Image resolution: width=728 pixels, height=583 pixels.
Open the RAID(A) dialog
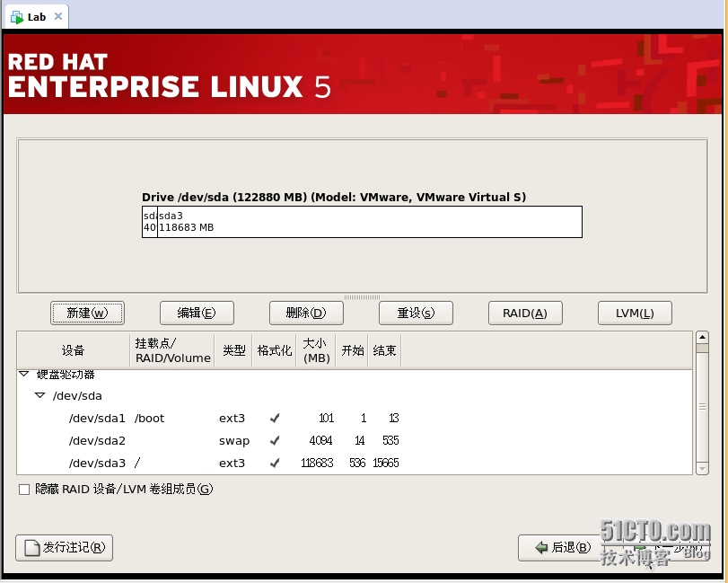525,314
